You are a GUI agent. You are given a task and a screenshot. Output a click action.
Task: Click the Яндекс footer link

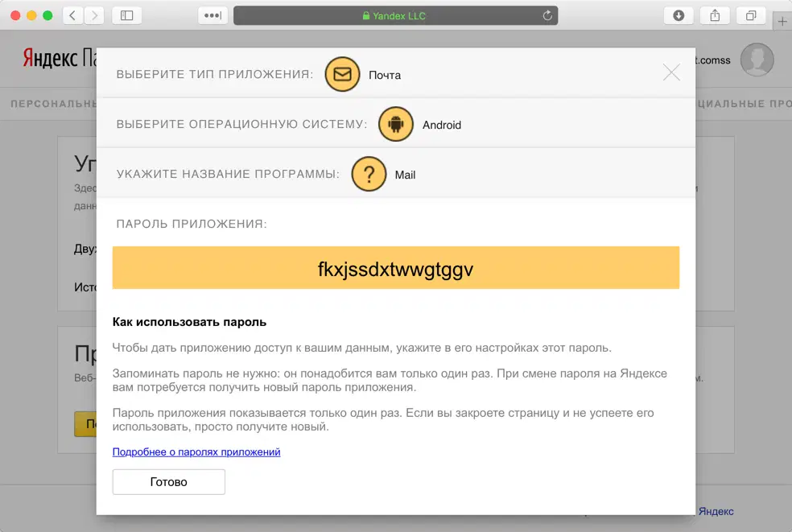point(716,511)
